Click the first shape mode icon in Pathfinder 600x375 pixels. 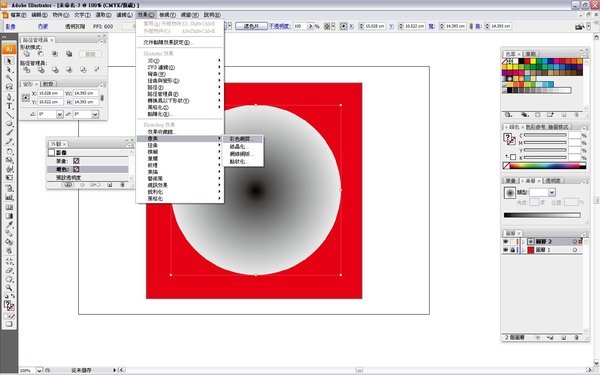[26, 54]
